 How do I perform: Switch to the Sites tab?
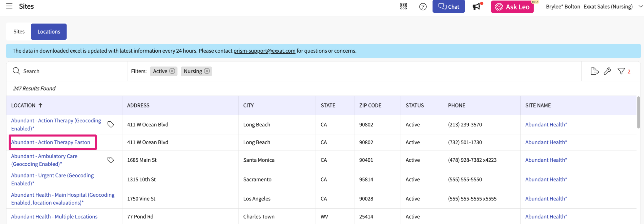tap(19, 32)
